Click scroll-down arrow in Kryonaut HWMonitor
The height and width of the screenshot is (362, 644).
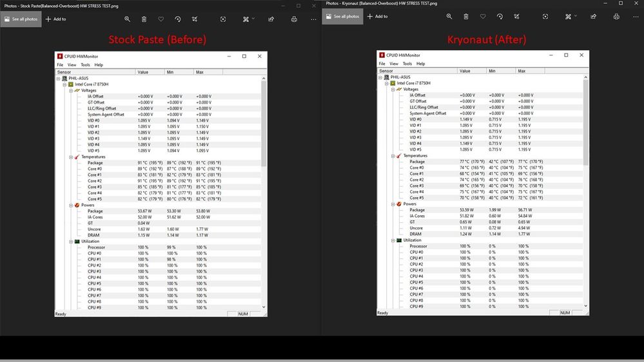click(x=586, y=306)
